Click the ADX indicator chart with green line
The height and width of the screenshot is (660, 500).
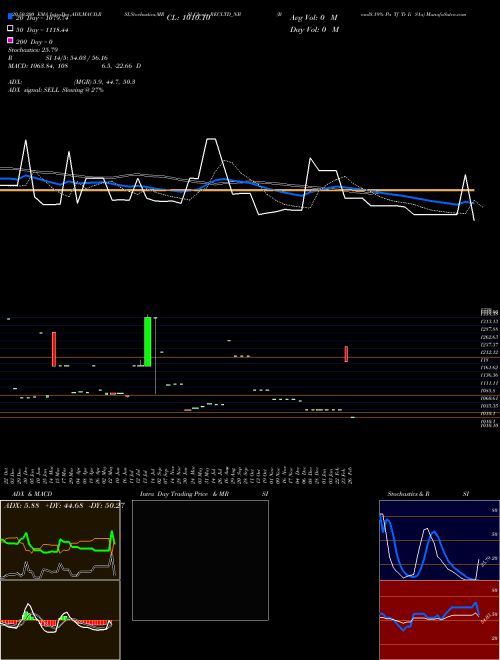tap(60, 540)
